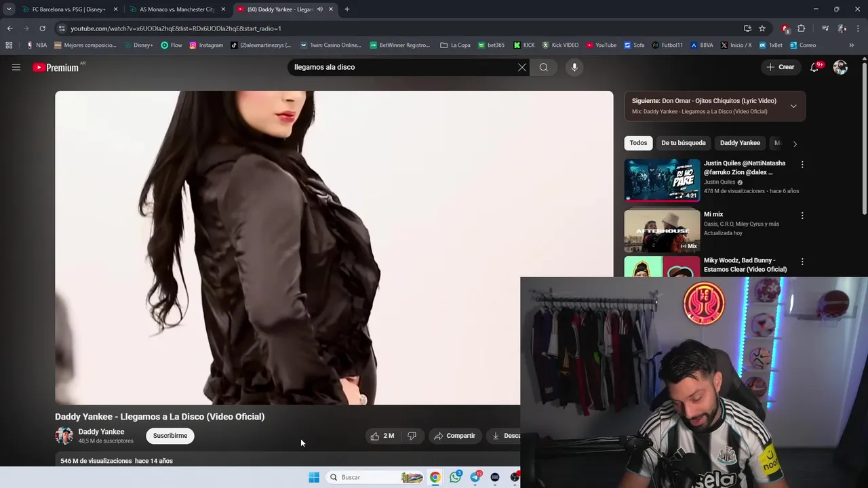The height and width of the screenshot is (488, 868).
Task: Open the NBA bookmark
Action: pyautogui.click(x=37, y=45)
